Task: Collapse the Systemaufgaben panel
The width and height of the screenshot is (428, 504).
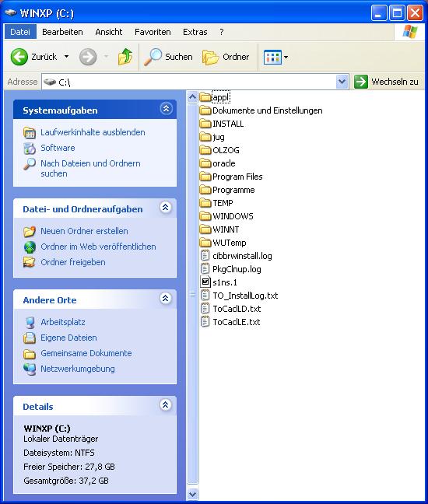Action: [x=166, y=109]
